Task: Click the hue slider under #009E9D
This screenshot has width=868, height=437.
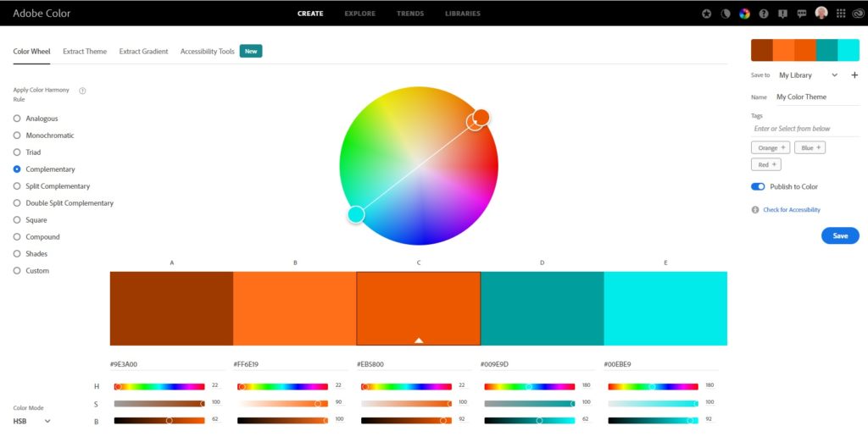Action: [x=530, y=387]
